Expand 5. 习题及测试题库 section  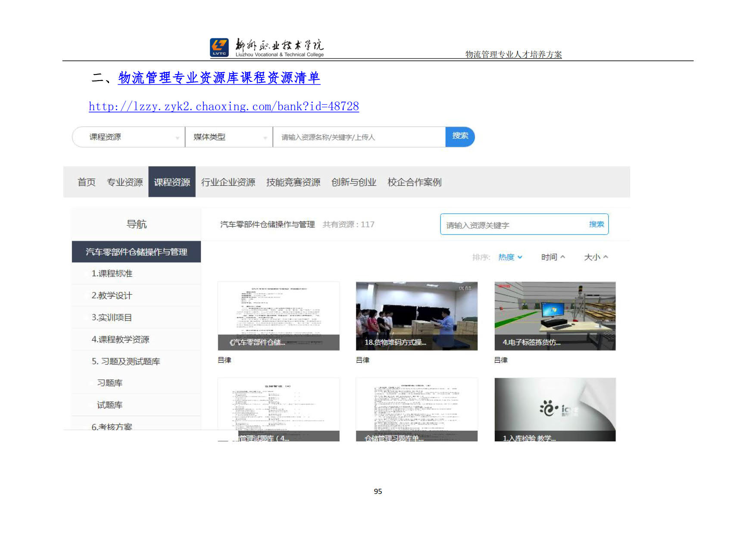click(125, 361)
